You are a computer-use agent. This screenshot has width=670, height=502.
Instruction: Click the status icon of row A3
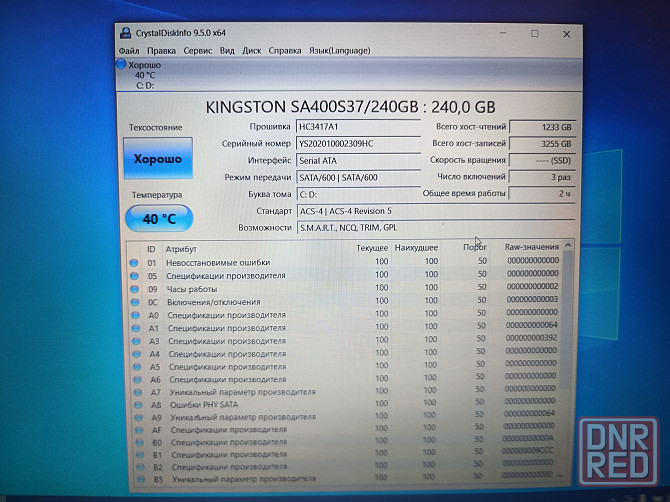(x=136, y=341)
